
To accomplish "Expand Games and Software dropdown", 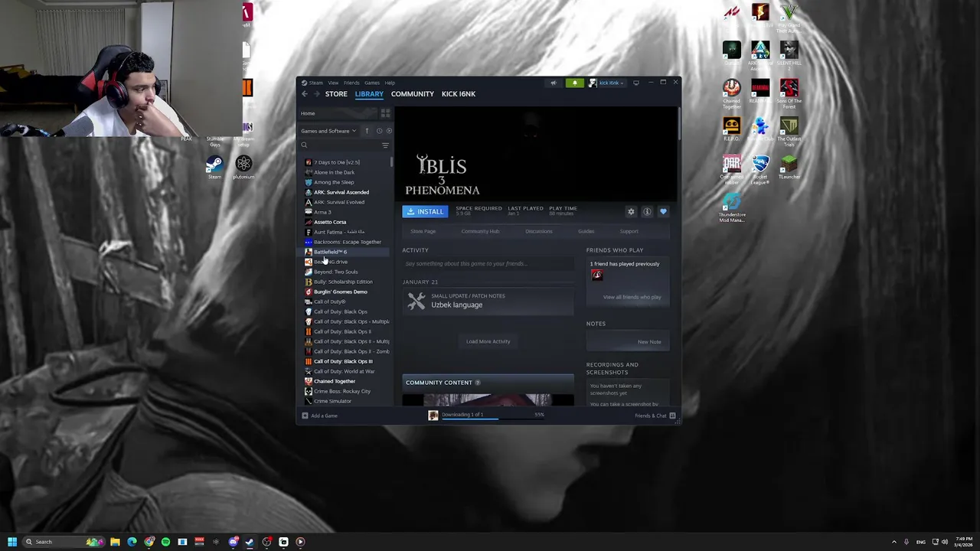I will (x=328, y=131).
